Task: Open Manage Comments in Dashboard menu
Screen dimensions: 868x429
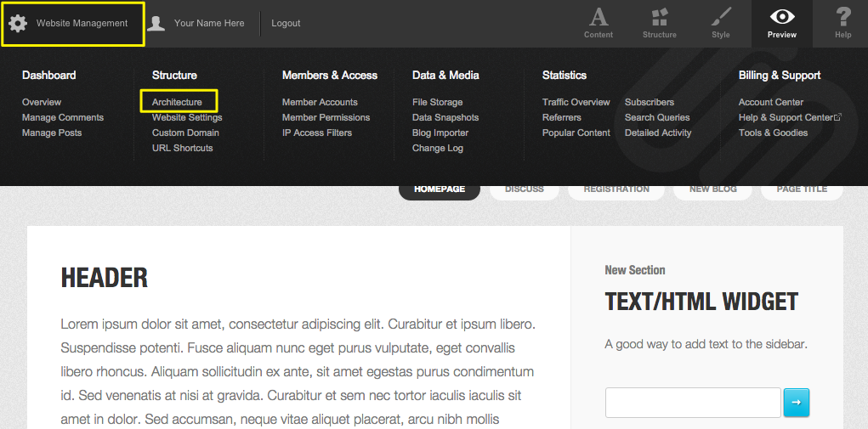Action: click(x=63, y=117)
